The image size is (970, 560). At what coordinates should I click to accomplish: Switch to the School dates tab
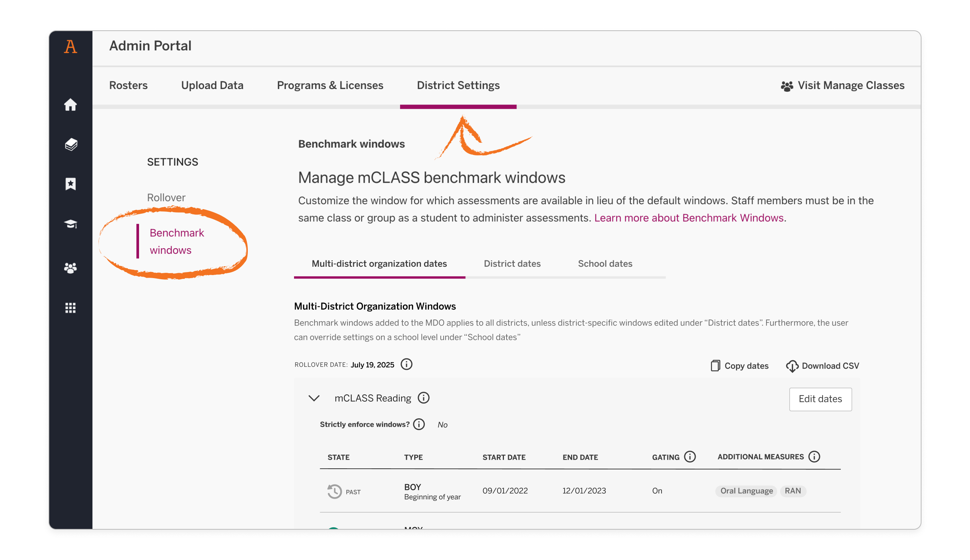click(x=605, y=264)
